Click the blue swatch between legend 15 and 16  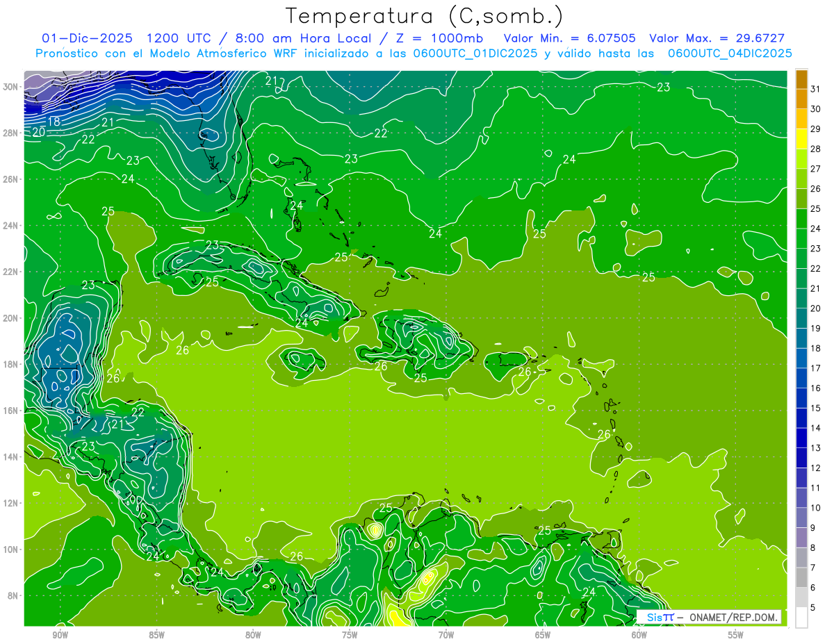tap(801, 398)
